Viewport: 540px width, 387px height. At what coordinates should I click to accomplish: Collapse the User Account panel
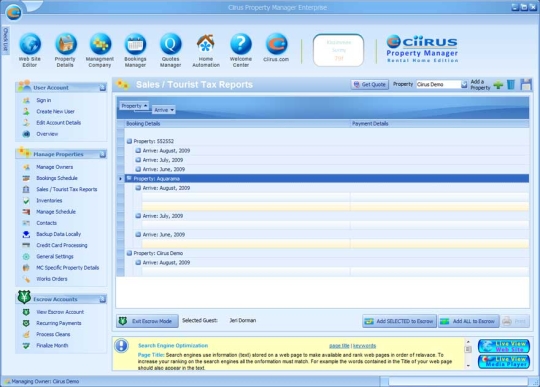[103, 88]
